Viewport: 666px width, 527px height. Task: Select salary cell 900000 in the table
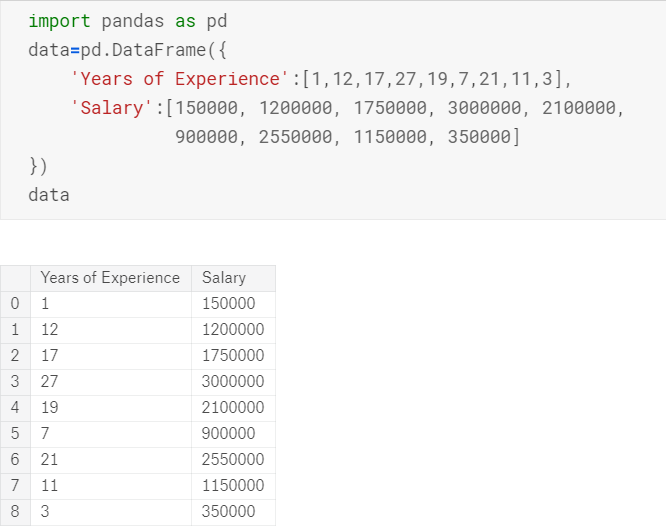[x=233, y=434]
